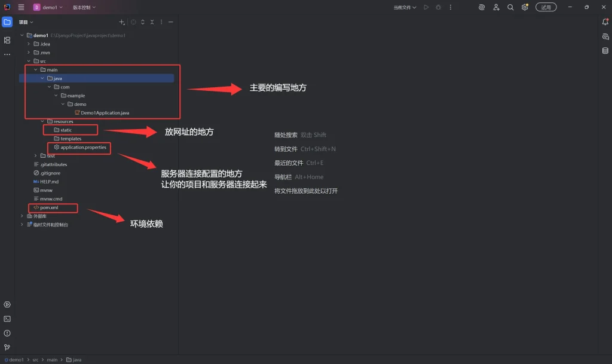This screenshot has height=364, width=612.
Task: Open the Structure tool window icon
Action: (x=7, y=40)
